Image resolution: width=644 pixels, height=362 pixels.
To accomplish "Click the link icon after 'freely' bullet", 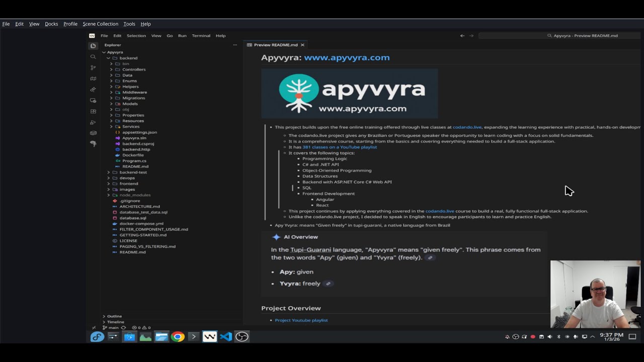I will [x=329, y=284].
